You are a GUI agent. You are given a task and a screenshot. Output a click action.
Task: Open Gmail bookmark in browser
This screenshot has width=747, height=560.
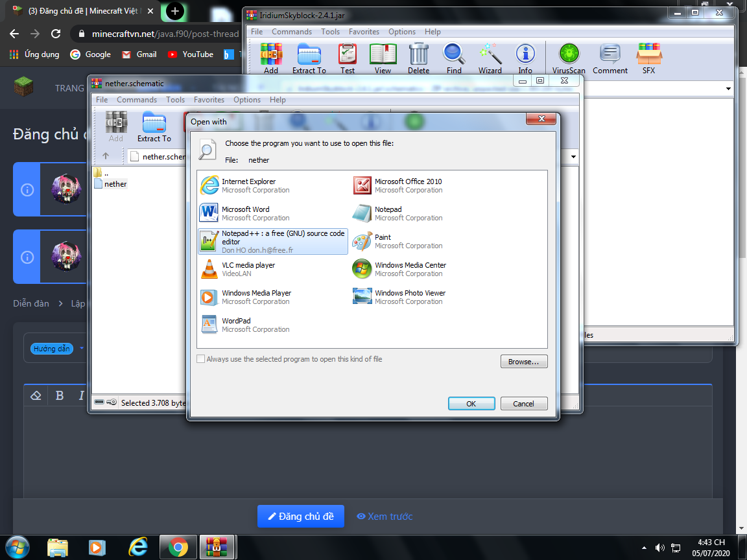click(139, 54)
